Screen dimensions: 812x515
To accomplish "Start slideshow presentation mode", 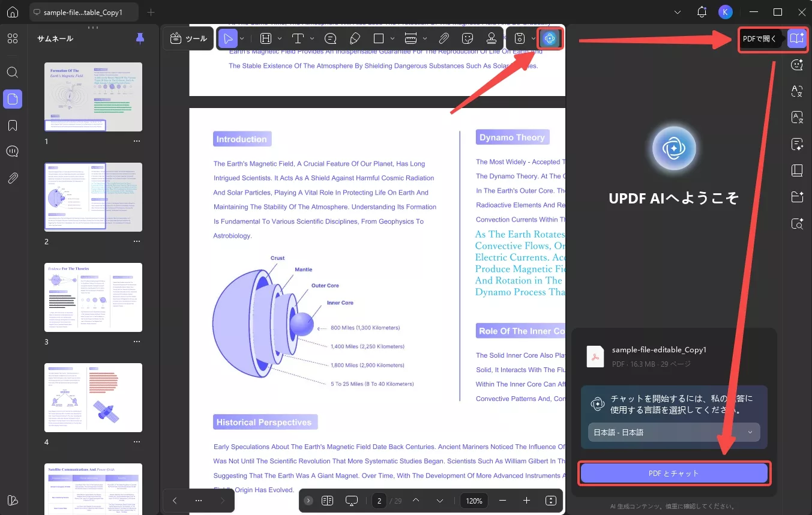I will coord(352,501).
